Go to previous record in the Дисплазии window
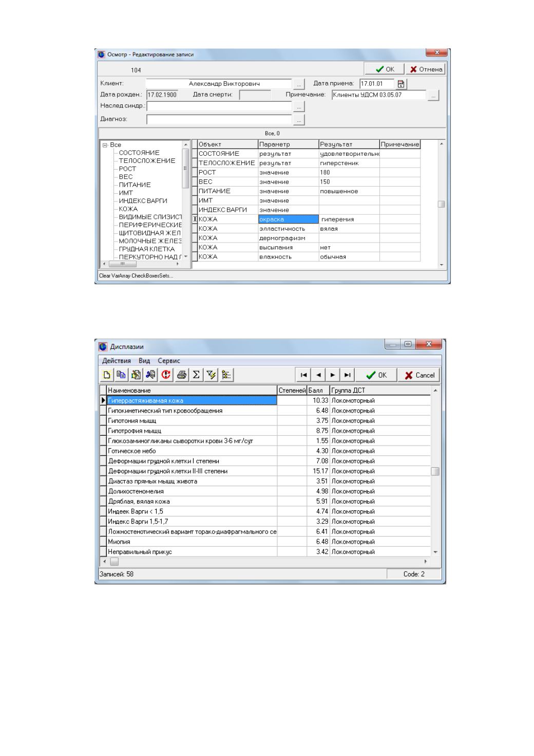Image resolution: width=534 pixels, height=756 pixels. [x=318, y=375]
